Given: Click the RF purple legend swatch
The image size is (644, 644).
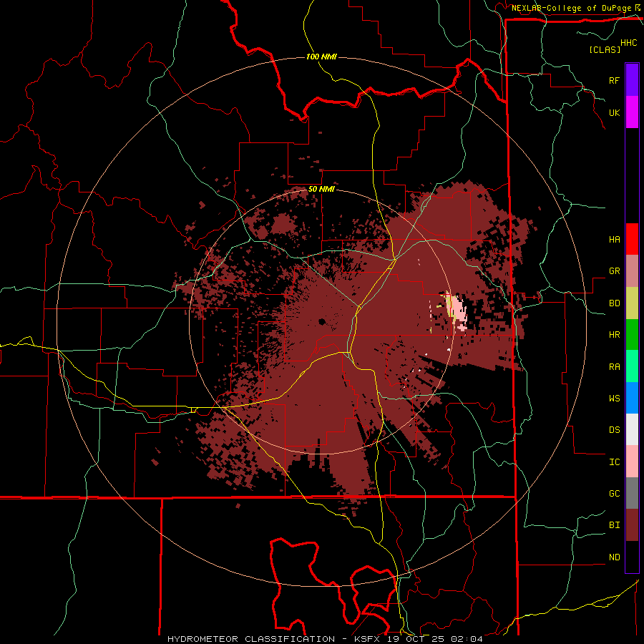Looking at the screenshot, I should (x=632, y=80).
